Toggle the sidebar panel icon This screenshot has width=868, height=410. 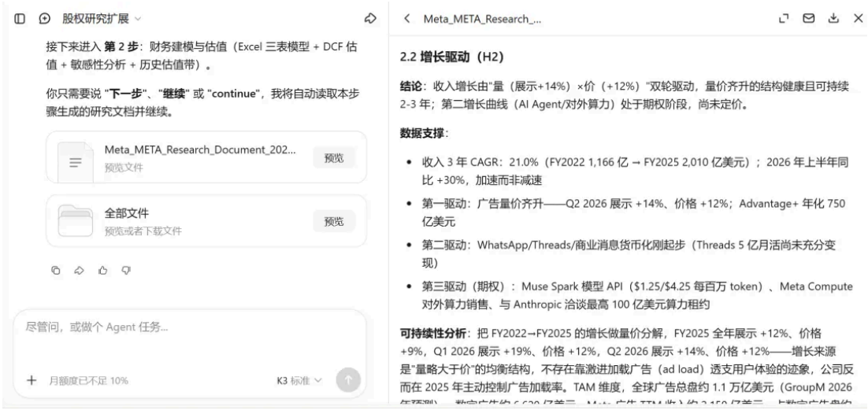[x=20, y=19]
